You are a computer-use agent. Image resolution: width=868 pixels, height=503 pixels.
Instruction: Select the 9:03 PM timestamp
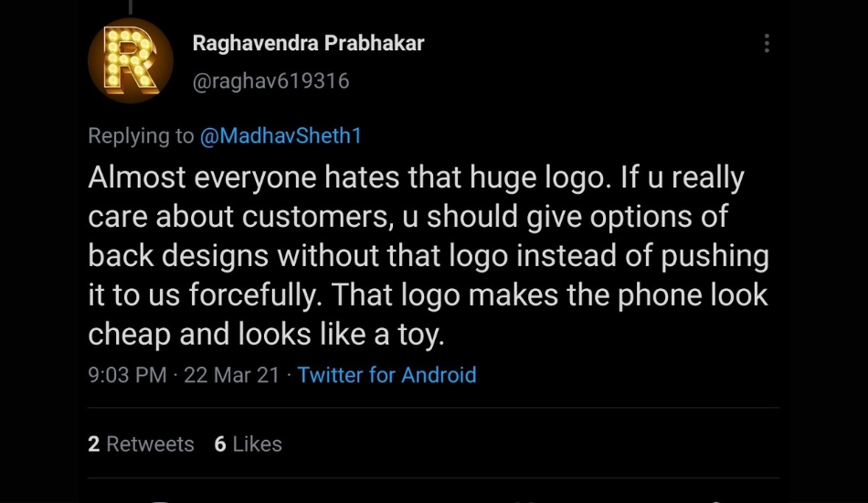click(x=127, y=375)
